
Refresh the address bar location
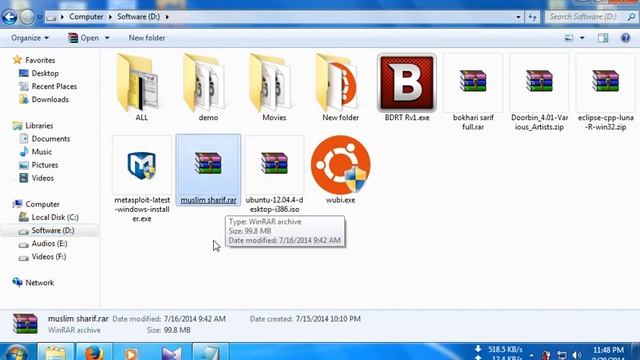[532, 17]
